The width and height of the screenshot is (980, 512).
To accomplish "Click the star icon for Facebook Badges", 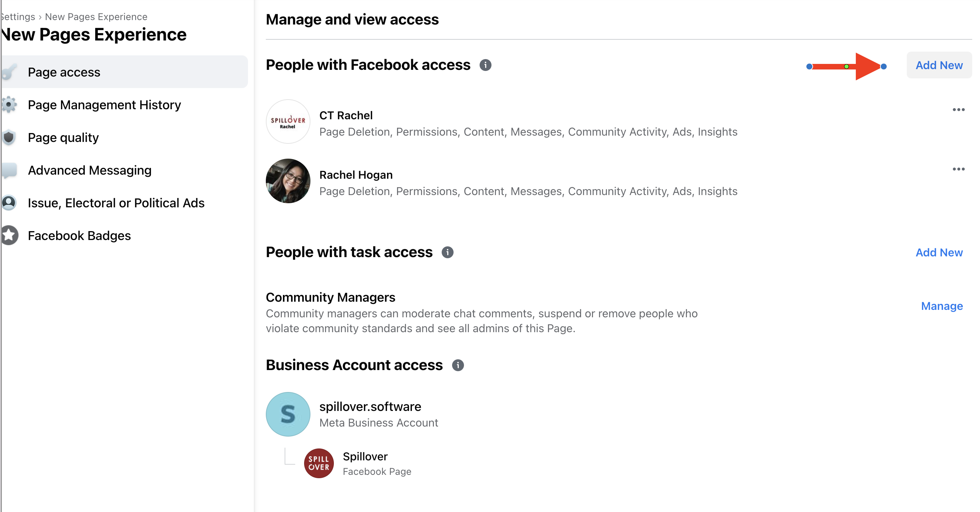I will [9, 236].
